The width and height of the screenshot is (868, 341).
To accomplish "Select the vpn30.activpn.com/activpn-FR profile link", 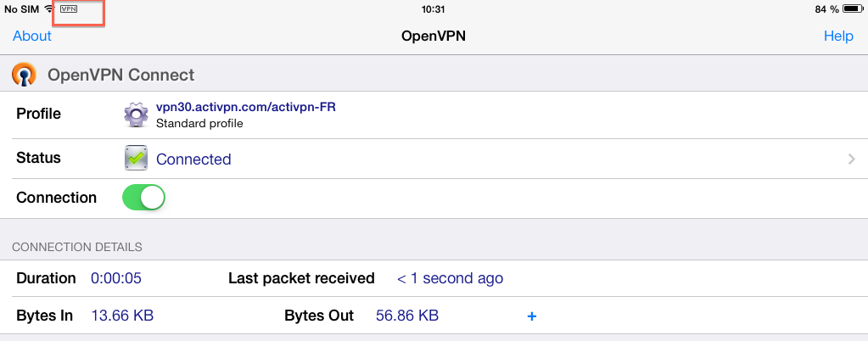I will click(x=246, y=108).
